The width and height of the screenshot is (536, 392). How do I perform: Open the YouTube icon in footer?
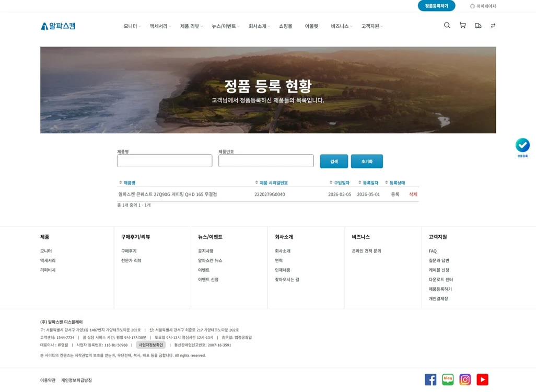point(482,379)
